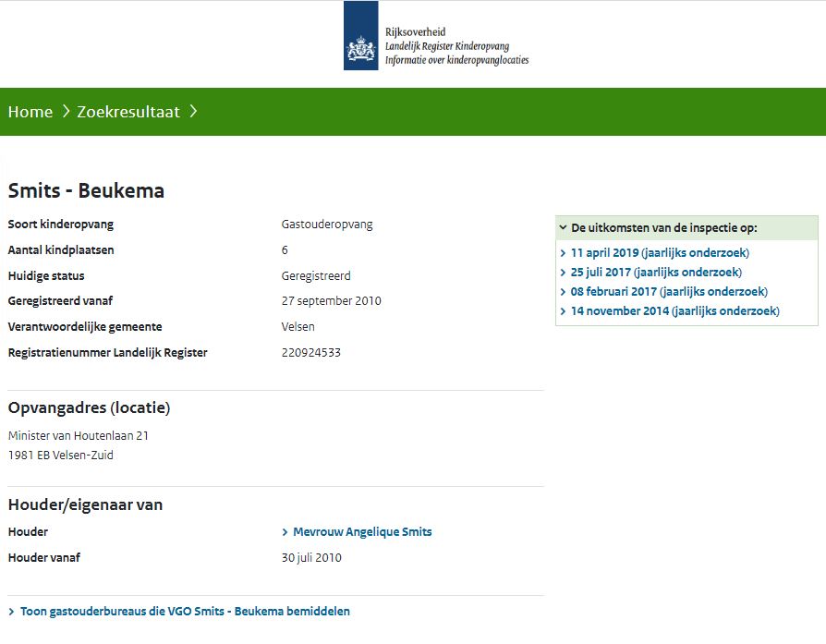Show gastouderbureaus for VGO Smits - Beukema
This screenshot has width=826, height=644.
click(x=185, y=611)
